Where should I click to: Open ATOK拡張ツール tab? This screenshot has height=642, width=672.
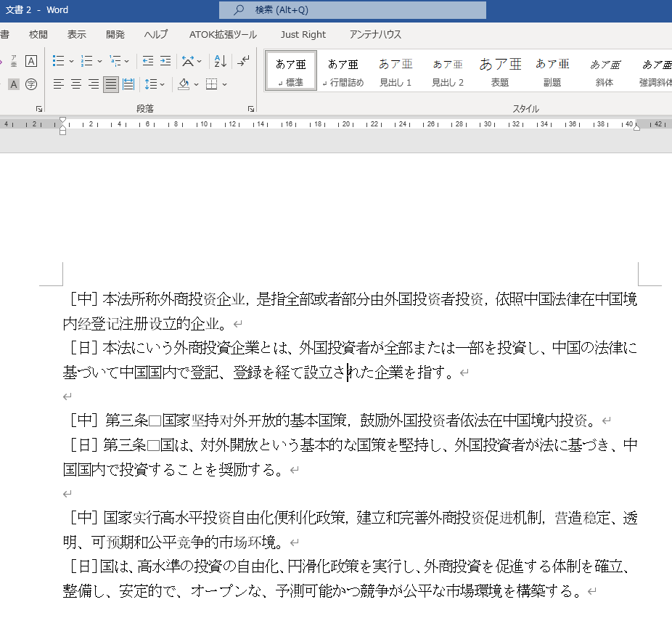[x=223, y=34]
